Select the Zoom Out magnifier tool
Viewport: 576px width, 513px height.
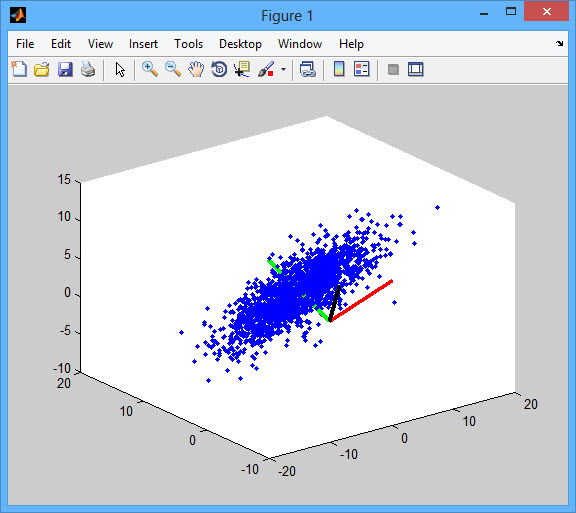[x=173, y=69]
